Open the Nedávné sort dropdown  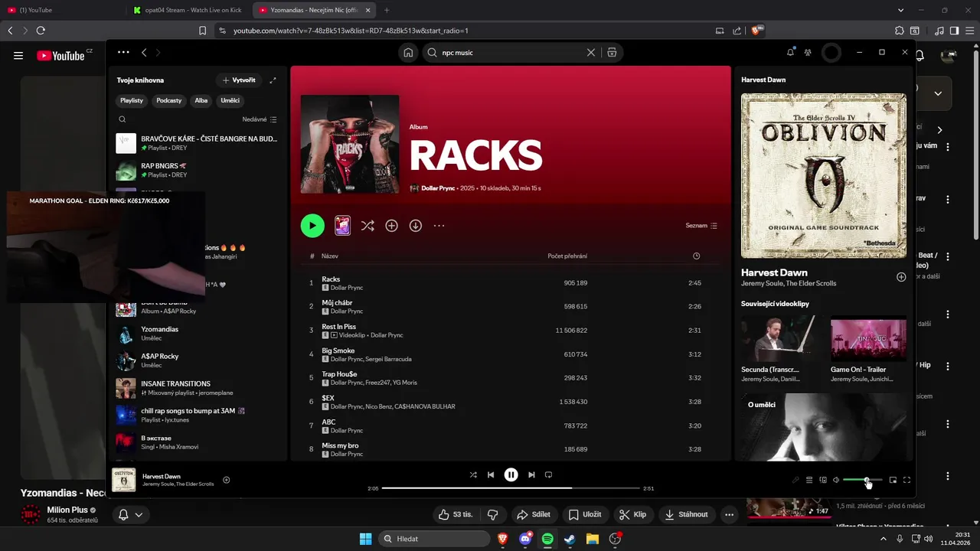[x=260, y=119]
